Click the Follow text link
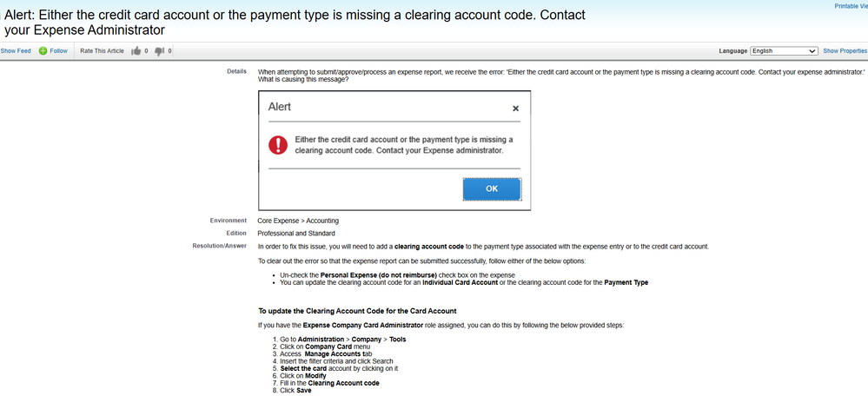This screenshot has width=868, height=396. click(x=59, y=51)
